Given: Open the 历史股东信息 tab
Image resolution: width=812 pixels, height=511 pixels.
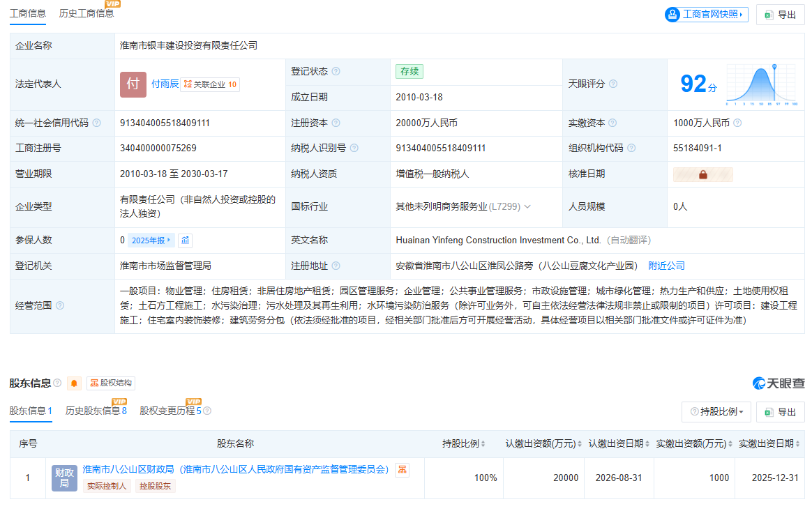Looking at the screenshot, I should 96,411.
